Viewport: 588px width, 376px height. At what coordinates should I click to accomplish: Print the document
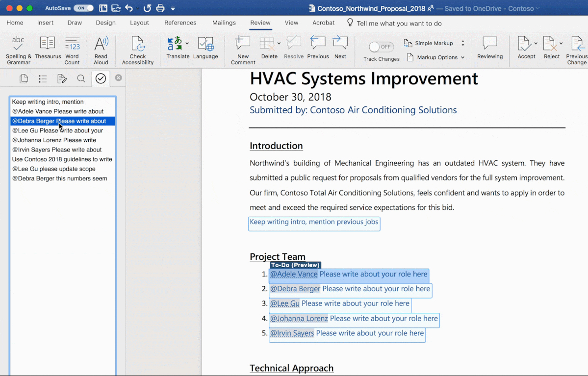click(160, 8)
